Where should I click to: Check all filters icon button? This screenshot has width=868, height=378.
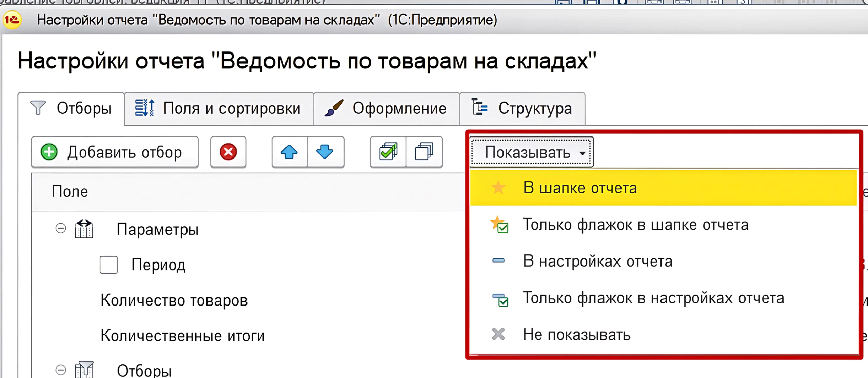(388, 152)
